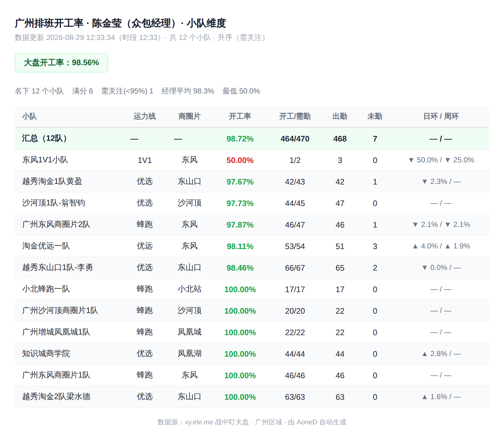This screenshot has height=444, width=504.
Task: Click the 42/43 cell
Action: point(295,182)
